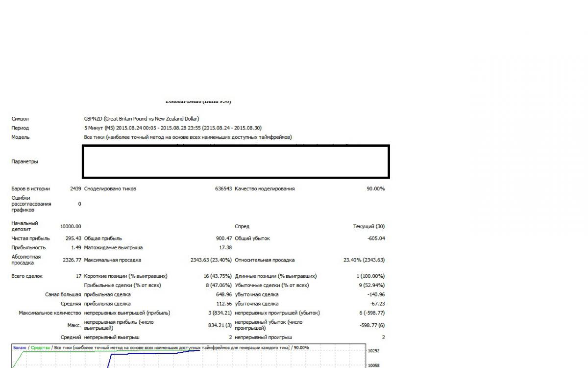This screenshot has height=368, width=588.
Task: Select the consecutive wins value '3 (834.21)'
Action: pos(220,313)
